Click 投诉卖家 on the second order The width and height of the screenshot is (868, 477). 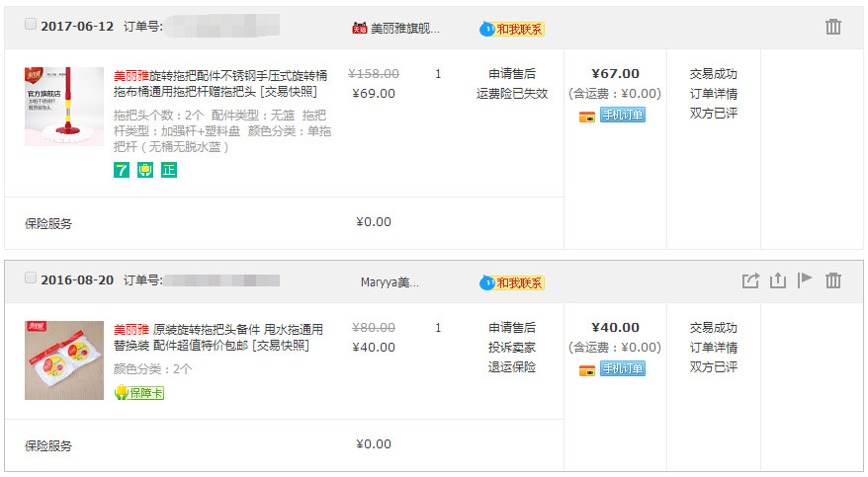click(512, 347)
